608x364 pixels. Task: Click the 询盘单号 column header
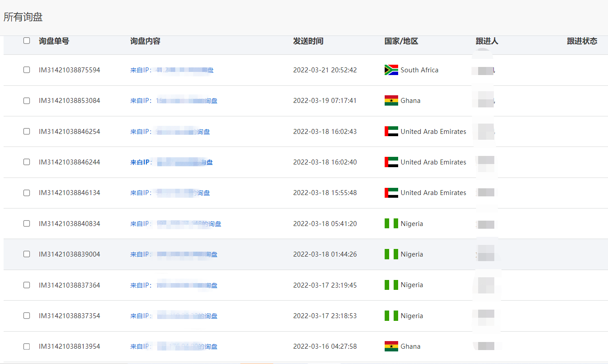coord(54,41)
